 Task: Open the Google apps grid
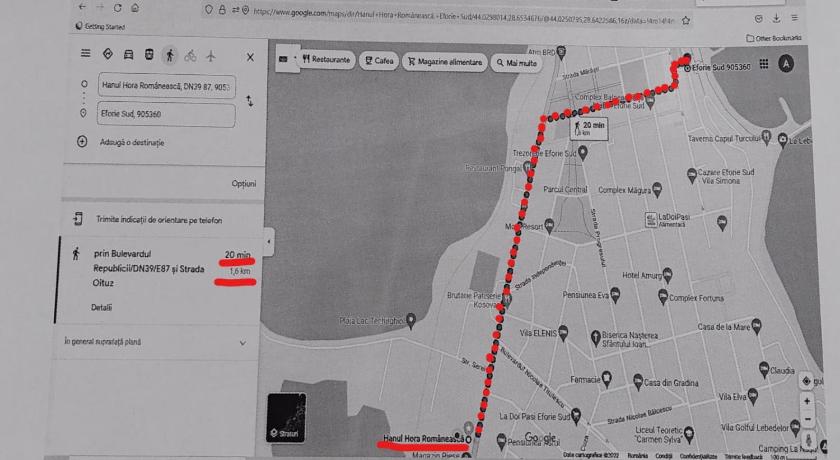(763, 64)
